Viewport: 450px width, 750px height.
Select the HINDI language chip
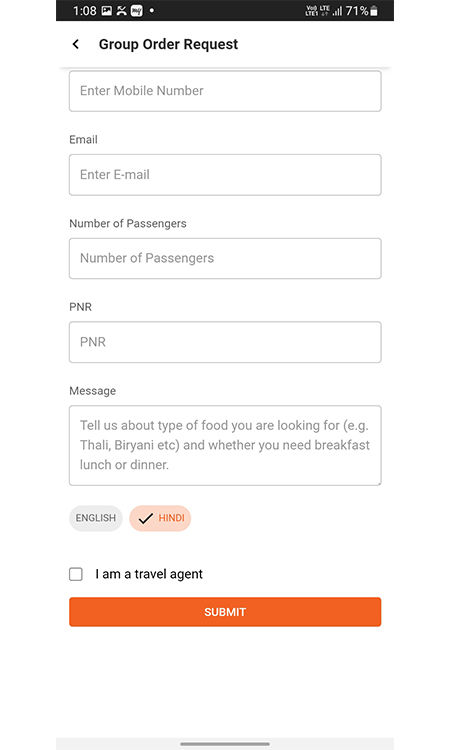click(160, 518)
